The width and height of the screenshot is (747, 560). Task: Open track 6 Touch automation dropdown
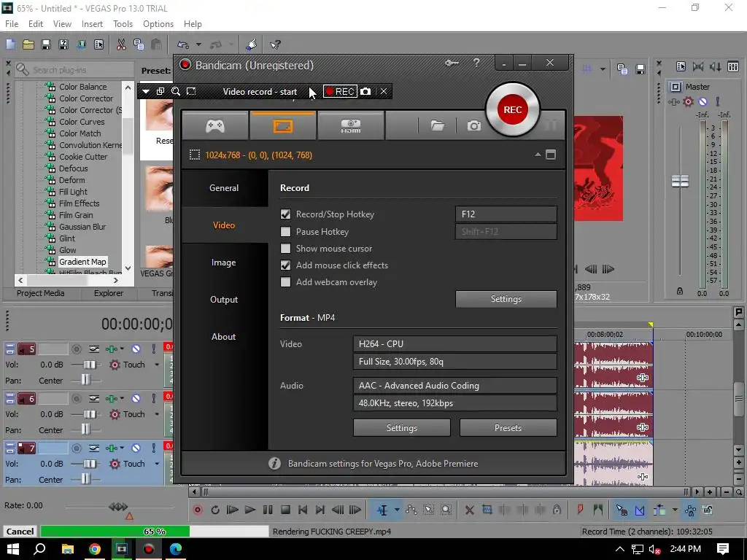coord(157,414)
